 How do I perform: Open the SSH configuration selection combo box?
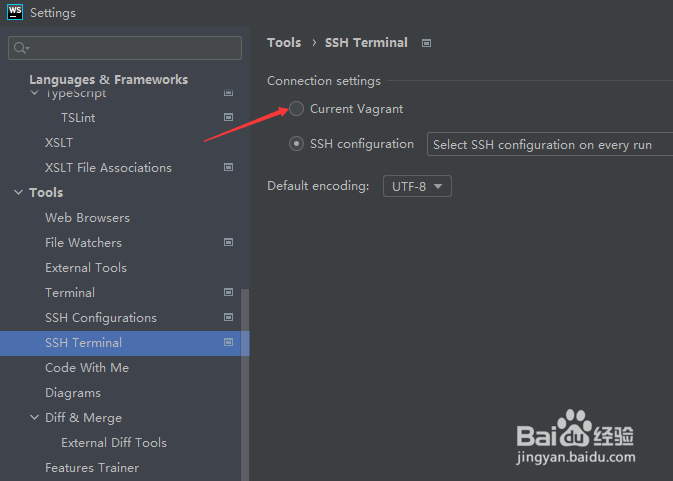coord(550,145)
